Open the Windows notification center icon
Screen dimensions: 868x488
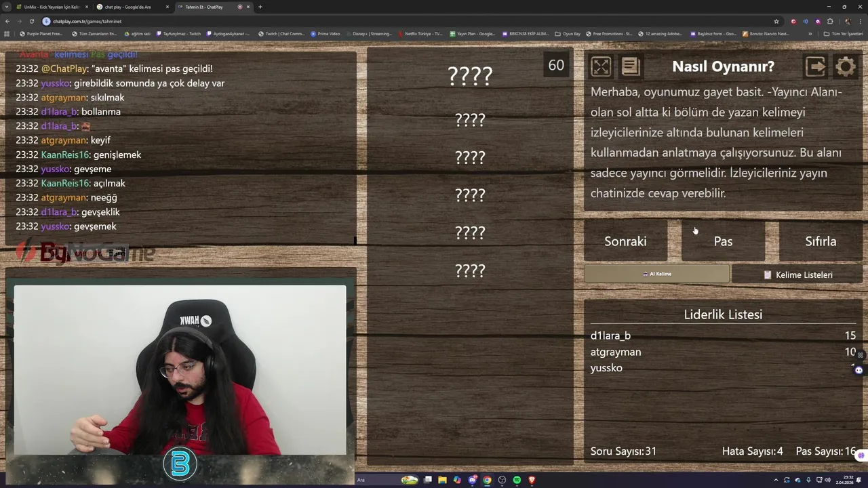point(859,480)
